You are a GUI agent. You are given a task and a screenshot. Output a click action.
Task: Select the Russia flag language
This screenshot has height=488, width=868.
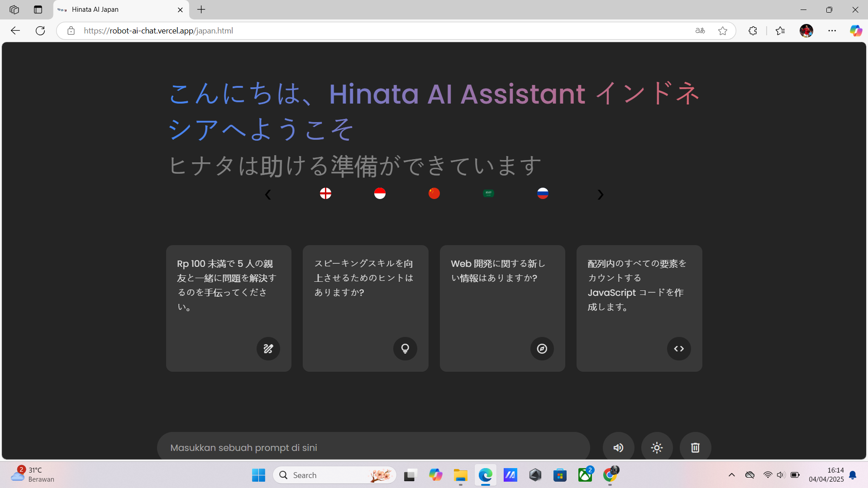[x=543, y=194]
